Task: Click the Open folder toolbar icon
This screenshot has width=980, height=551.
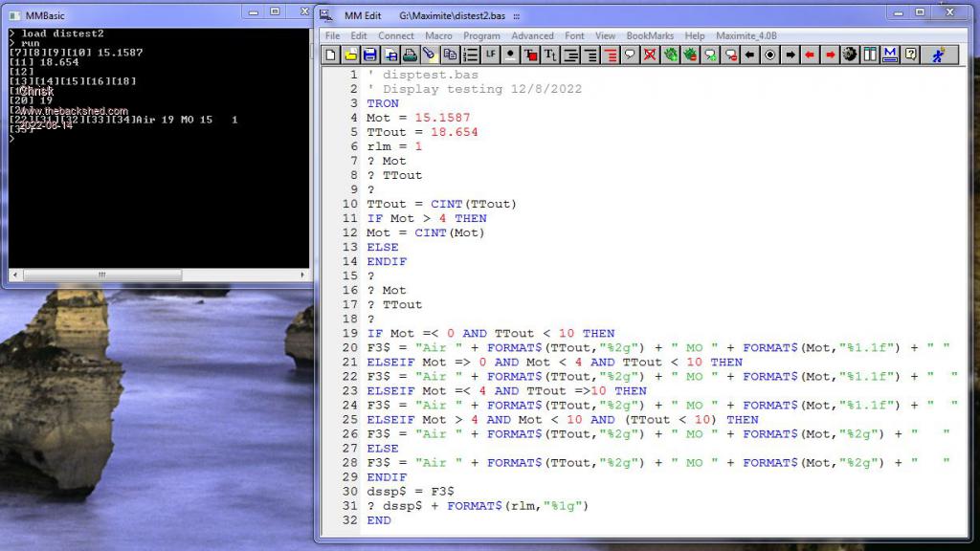Action: click(351, 55)
